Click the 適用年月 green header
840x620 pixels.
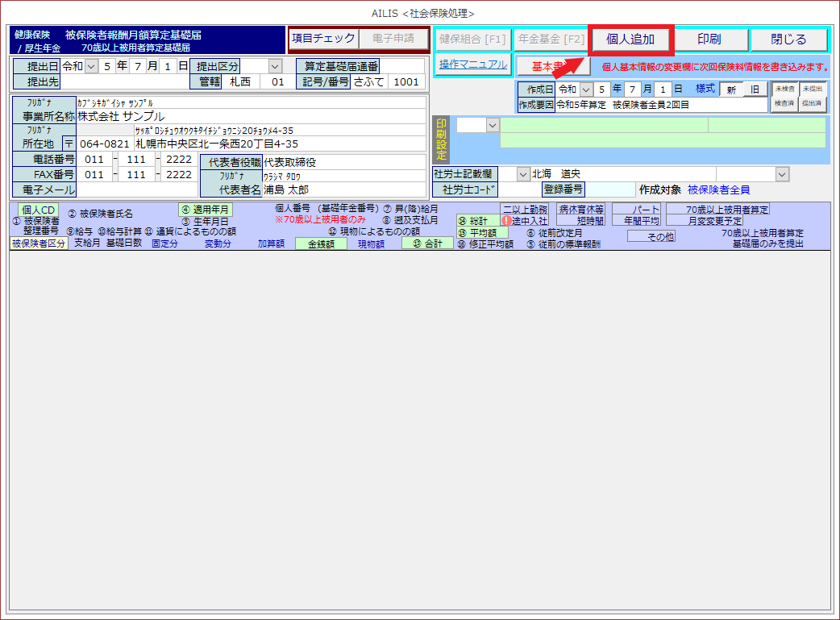(206, 210)
